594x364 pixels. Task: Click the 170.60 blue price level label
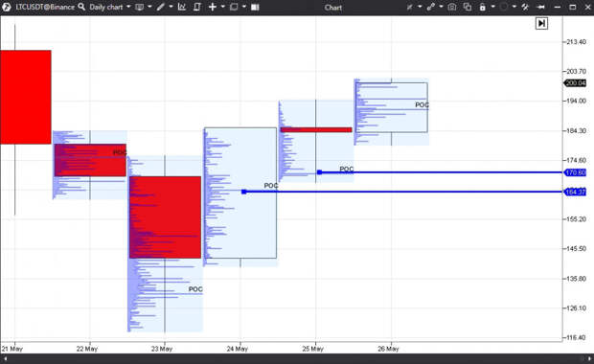coord(575,172)
